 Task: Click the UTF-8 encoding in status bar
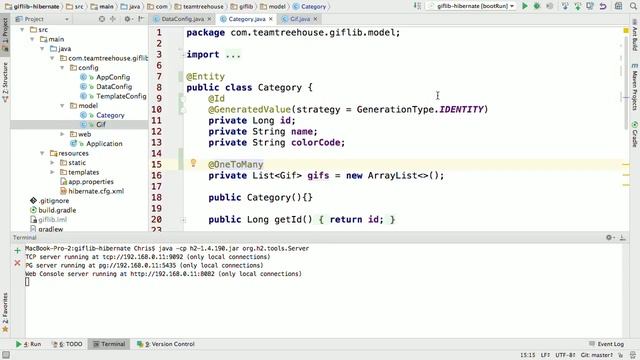click(564, 355)
